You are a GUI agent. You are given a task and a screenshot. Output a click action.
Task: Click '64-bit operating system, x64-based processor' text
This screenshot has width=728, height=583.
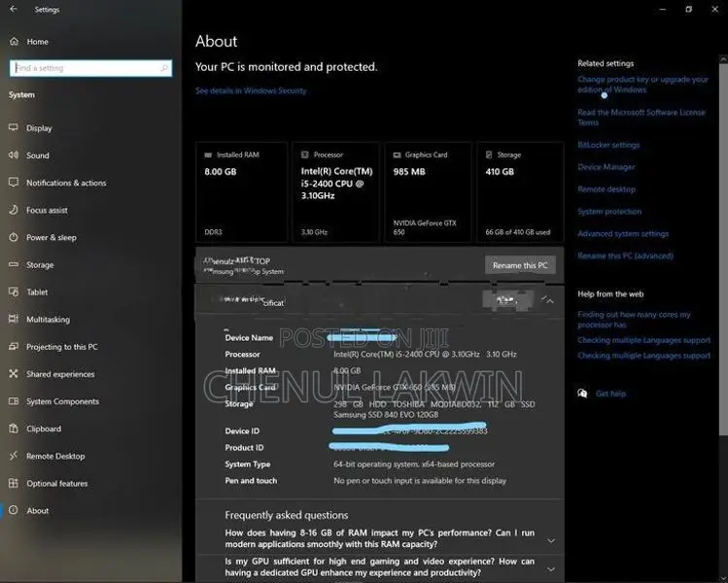(414, 464)
